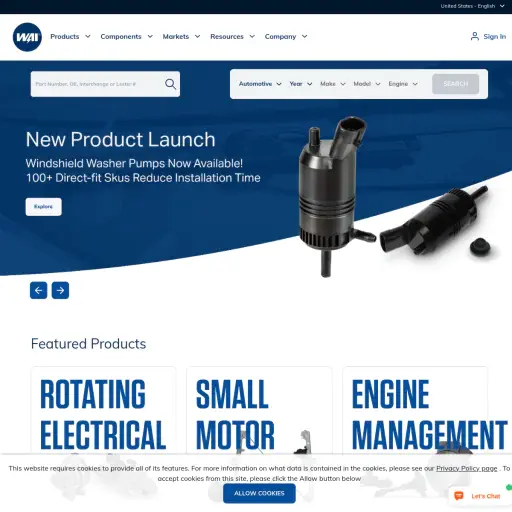Open the Automotive vehicle type dropdown
Image resolution: width=512 pixels, height=512 pixels.
pyautogui.click(x=260, y=84)
